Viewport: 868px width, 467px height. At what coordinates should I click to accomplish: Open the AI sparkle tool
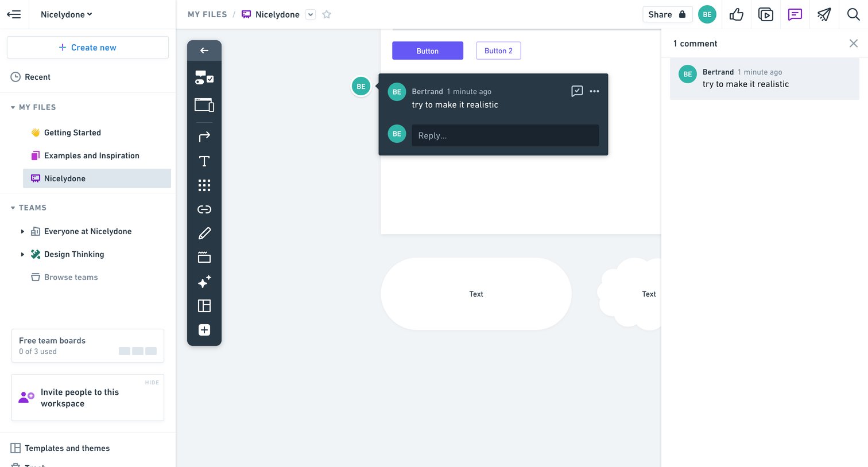coord(204,282)
